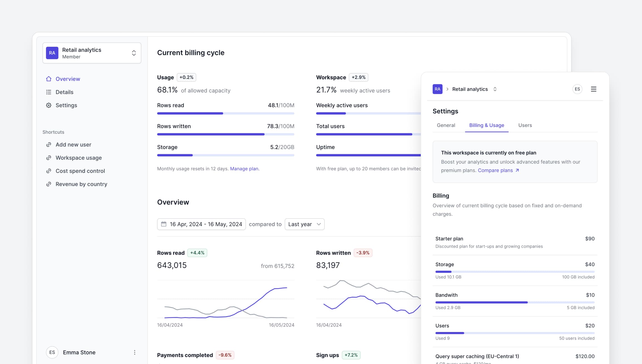Switch to the General settings tab
Image resolution: width=642 pixels, height=364 pixels.
click(x=446, y=125)
